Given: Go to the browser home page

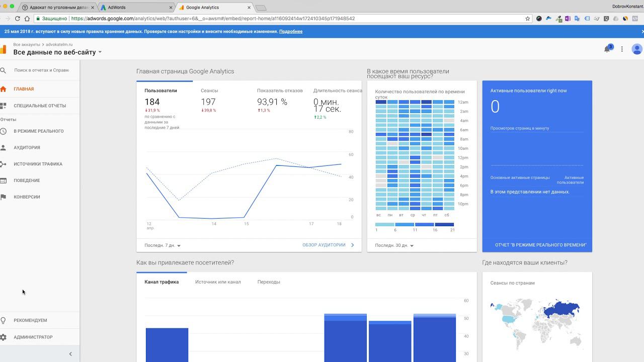Looking at the screenshot, I should (27, 19).
